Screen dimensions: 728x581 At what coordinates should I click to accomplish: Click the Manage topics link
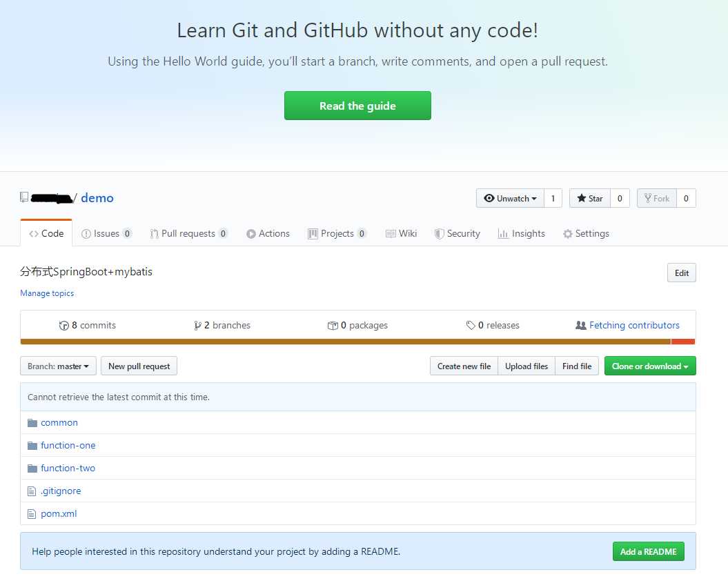47,293
